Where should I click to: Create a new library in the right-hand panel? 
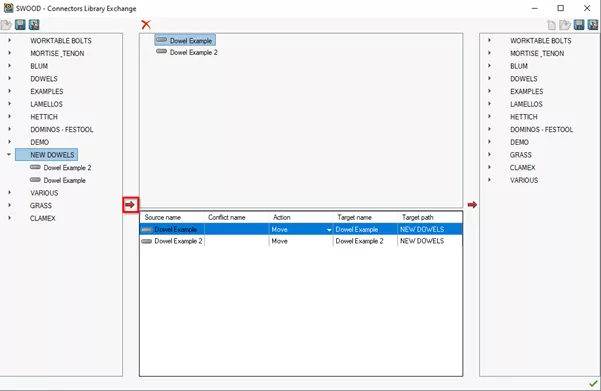pos(551,25)
